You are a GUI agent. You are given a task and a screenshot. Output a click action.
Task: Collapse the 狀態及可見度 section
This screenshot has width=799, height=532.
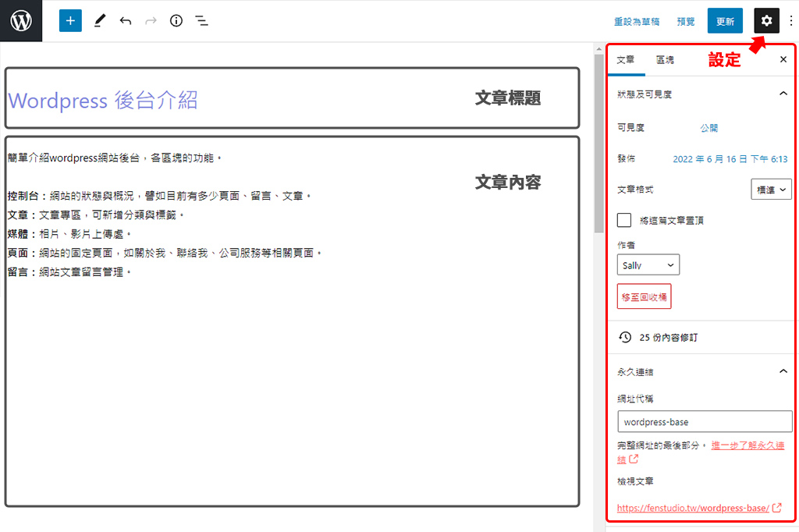click(703, 94)
